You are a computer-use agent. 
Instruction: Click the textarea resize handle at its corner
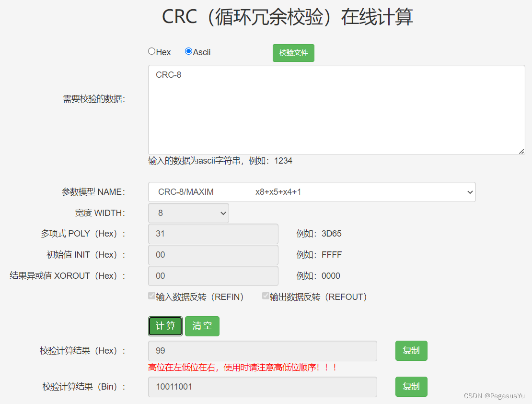tap(521, 151)
